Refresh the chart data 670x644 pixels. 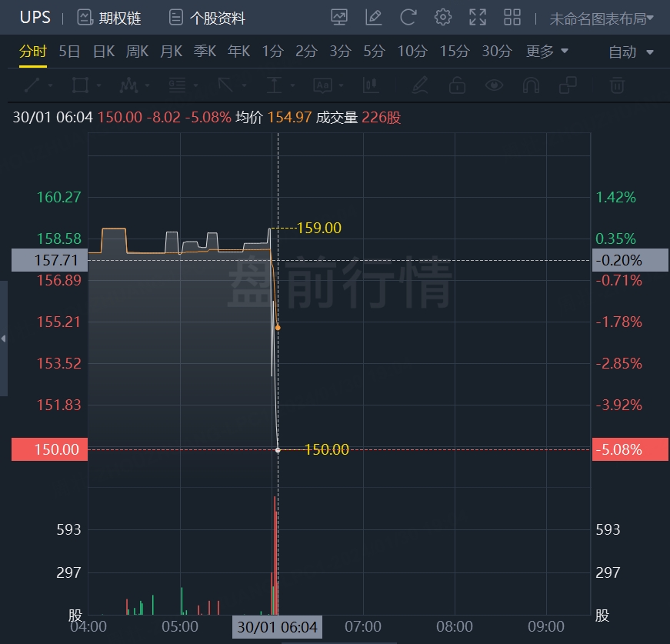(408, 17)
